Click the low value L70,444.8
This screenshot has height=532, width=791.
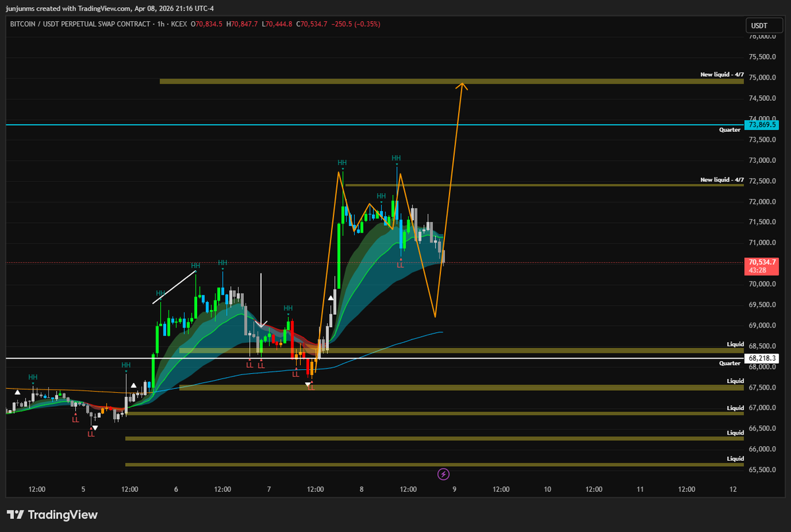click(277, 24)
